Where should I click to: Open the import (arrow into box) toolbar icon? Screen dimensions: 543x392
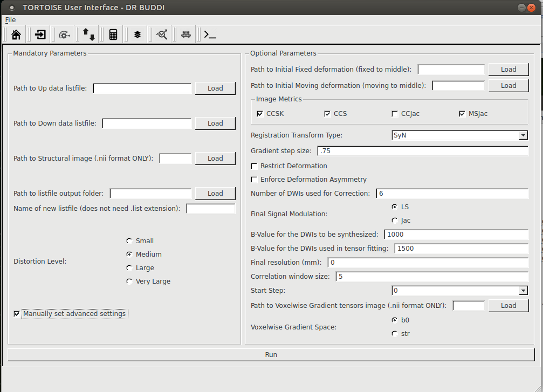pyautogui.click(x=40, y=35)
